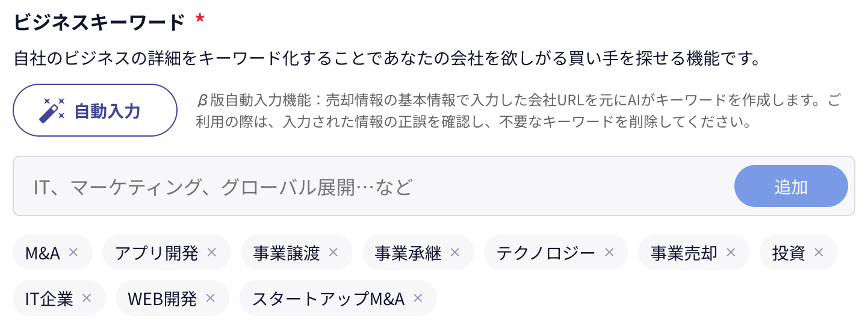Viewport: 868px width, 331px height.
Task: Click the WEB開発 tag label
Action: (x=163, y=299)
